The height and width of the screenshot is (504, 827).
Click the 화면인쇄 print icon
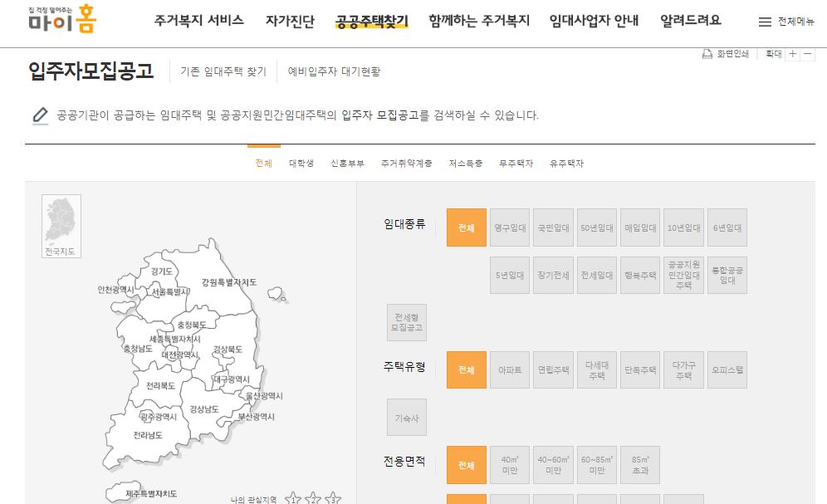[708, 52]
